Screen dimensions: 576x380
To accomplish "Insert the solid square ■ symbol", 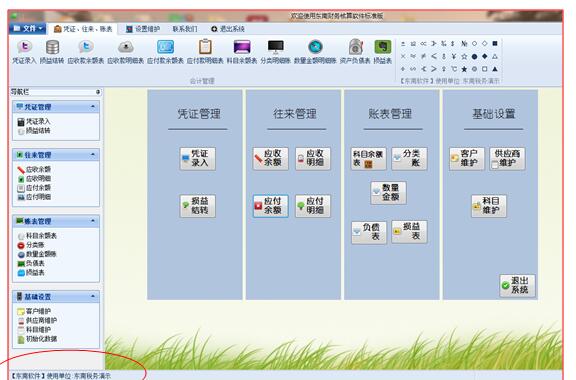I will (495, 43).
